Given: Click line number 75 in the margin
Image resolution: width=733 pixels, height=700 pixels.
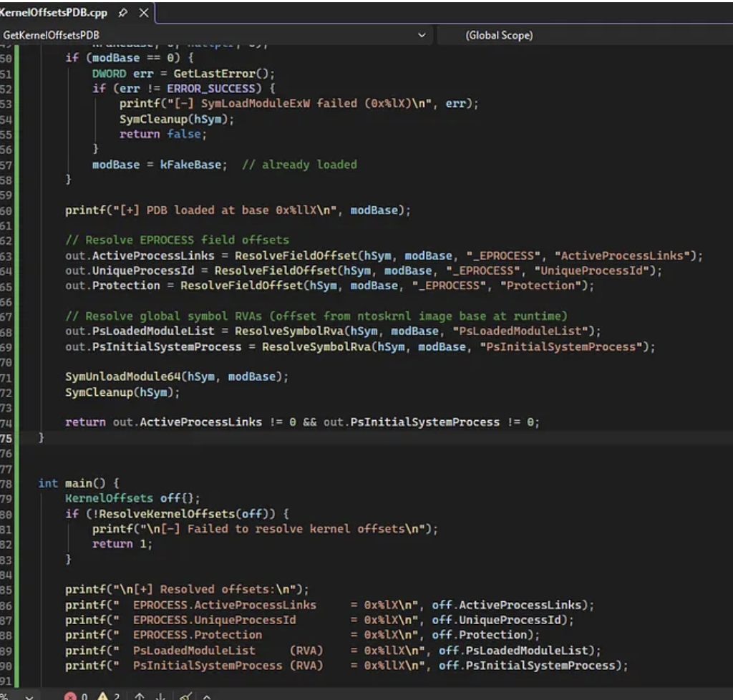Looking at the screenshot, I should [x=6, y=438].
